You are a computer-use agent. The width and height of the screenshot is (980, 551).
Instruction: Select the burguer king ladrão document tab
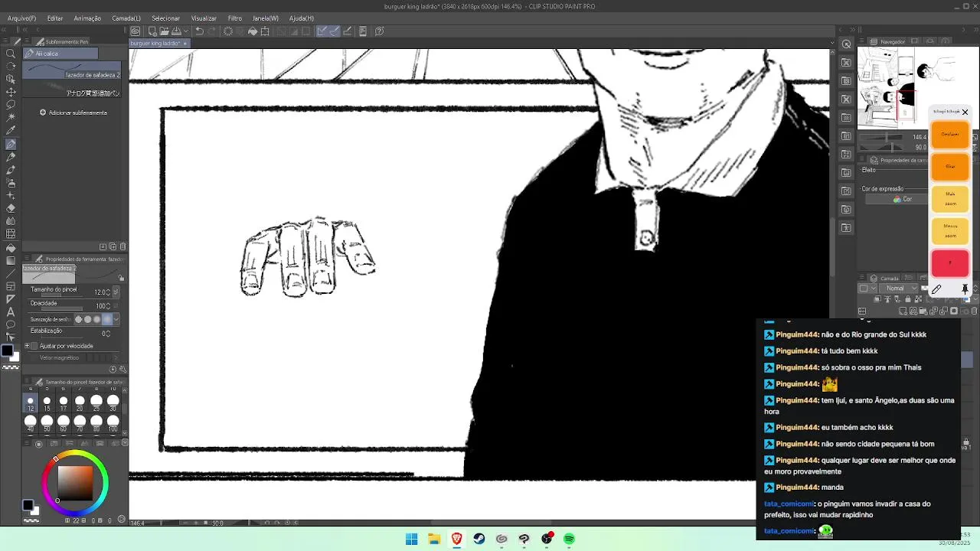click(x=160, y=44)
